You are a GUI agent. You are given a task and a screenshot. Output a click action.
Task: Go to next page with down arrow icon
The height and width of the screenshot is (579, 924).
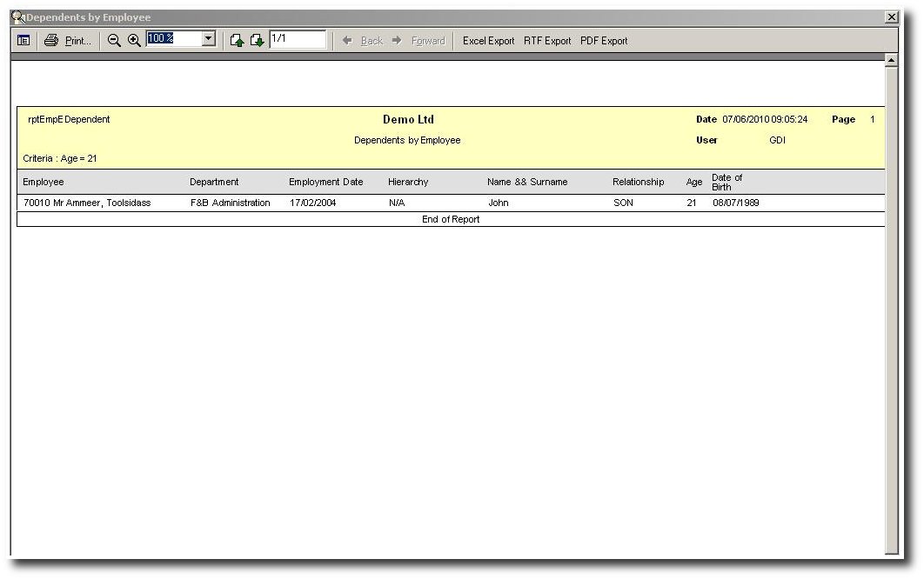tap(257, 41)
